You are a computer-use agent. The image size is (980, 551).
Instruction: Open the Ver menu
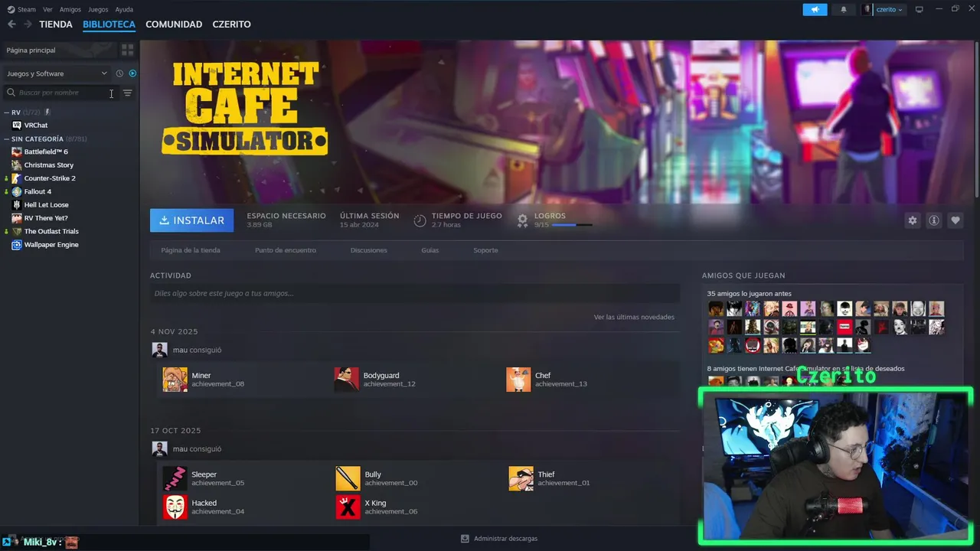coord(47,9)
